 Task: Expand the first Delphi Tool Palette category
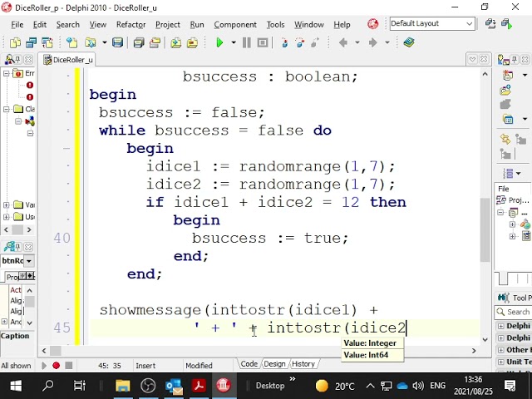point(500,326)
